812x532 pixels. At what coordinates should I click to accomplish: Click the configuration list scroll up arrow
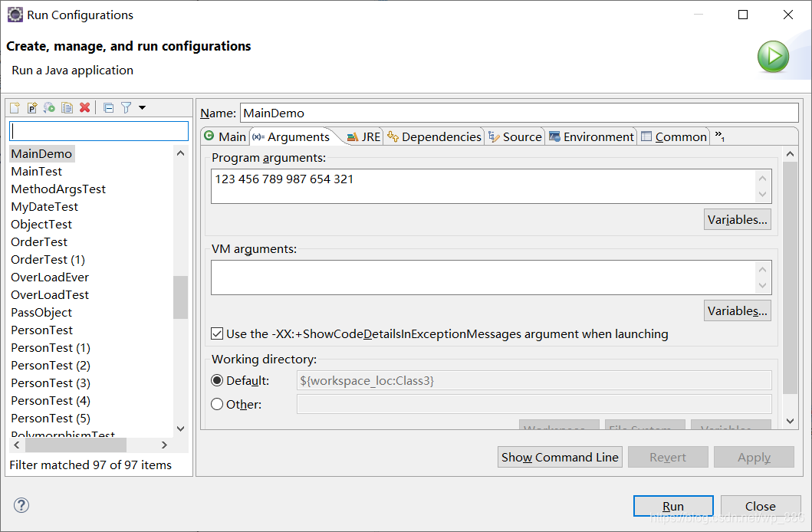181,153
